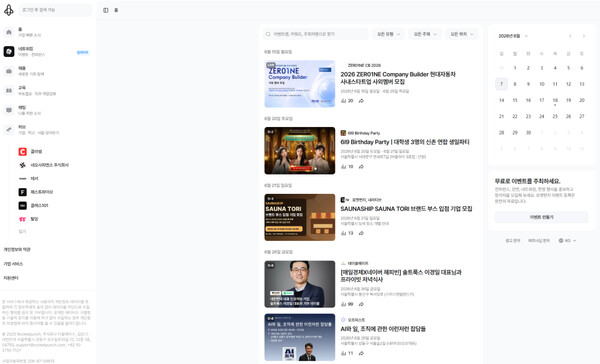The height and width of the screenshot is (364, 600).
Task: Open the KO language dropdown
Action: pyautogui.click(x=567, y=241)
